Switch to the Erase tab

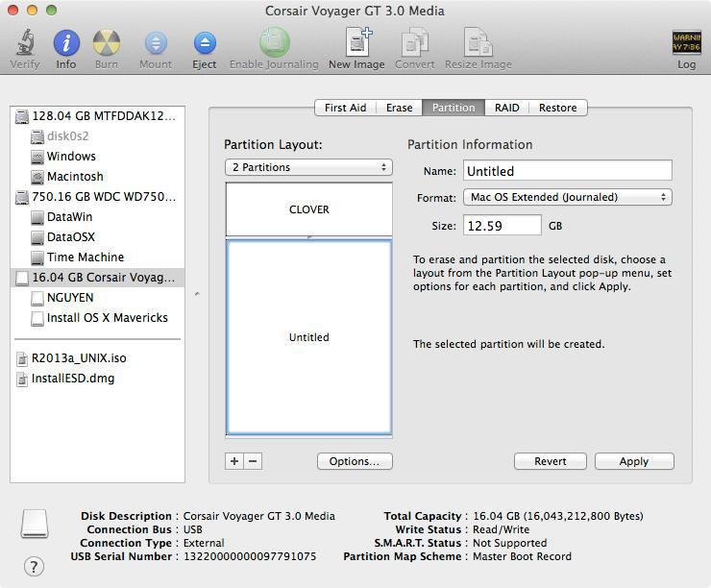coord(399,108)
